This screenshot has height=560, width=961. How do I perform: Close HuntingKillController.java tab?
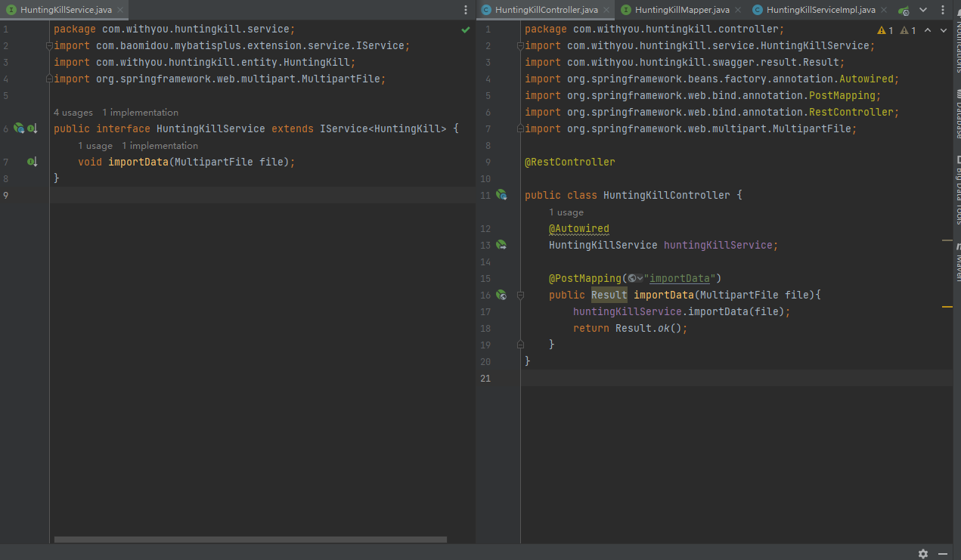(x=606, y=10)
